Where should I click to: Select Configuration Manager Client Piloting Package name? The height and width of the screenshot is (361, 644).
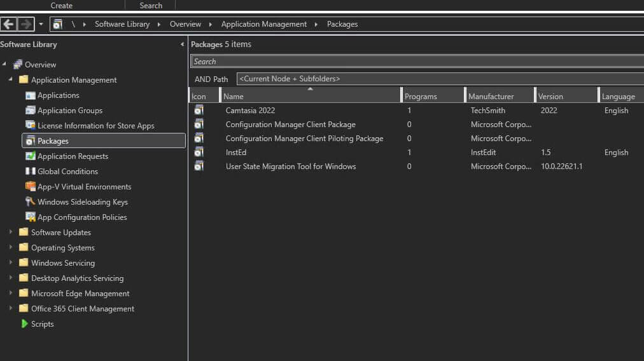[304, 139]
